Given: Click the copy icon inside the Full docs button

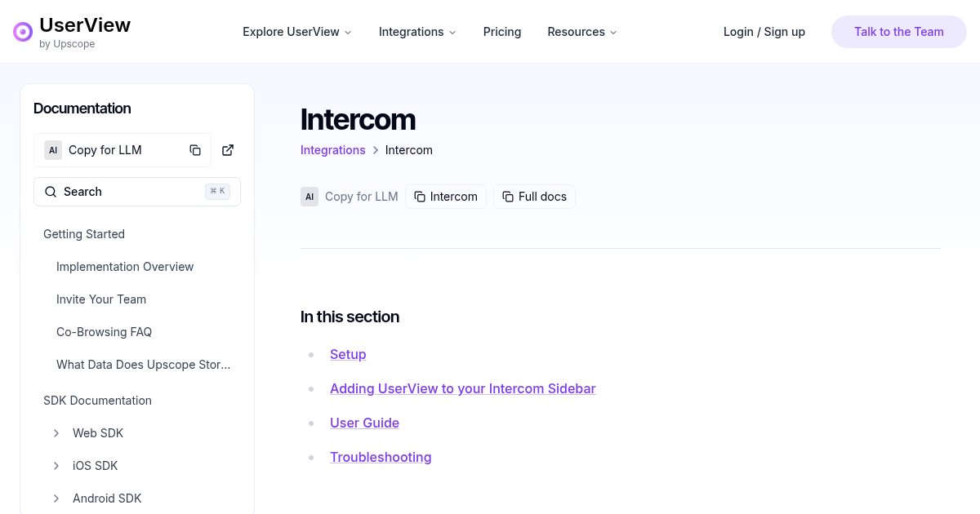Looking at the screenshot, I should point(508,197).
